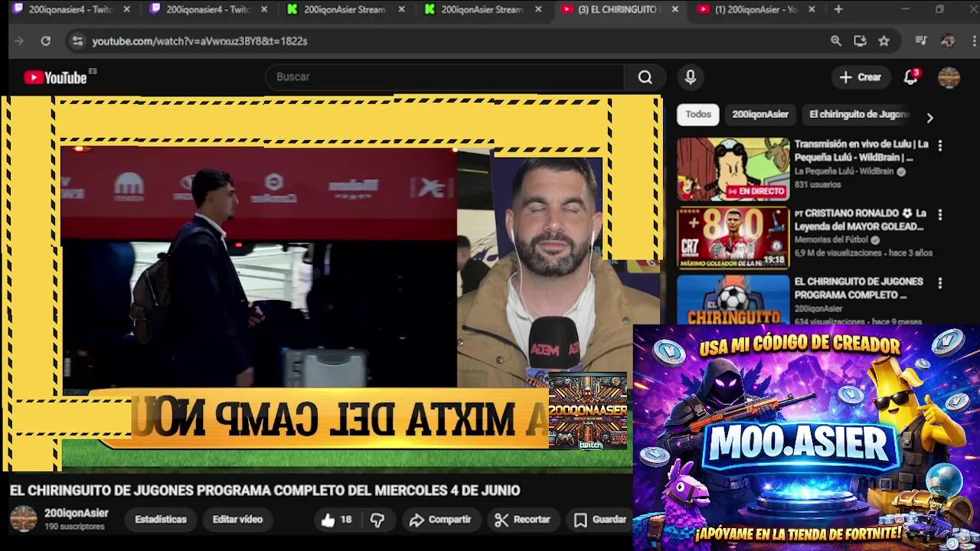The height and width of the screenshot is (551, 980).
Task: Dislike the video with thumbs down
Action: coord(377,520)
